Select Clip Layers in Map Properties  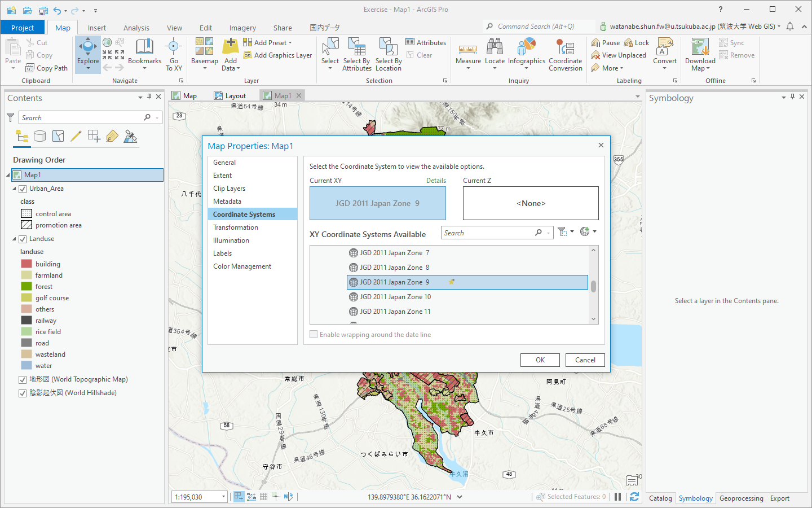pos(252,189)
